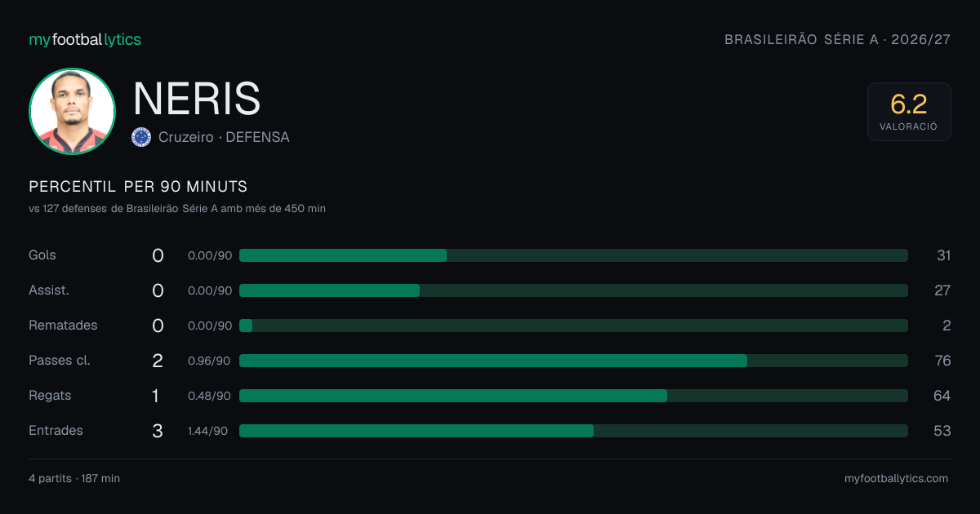
Task: Open the myfootballytics.com footer link
Action: (x=897, y=478)
